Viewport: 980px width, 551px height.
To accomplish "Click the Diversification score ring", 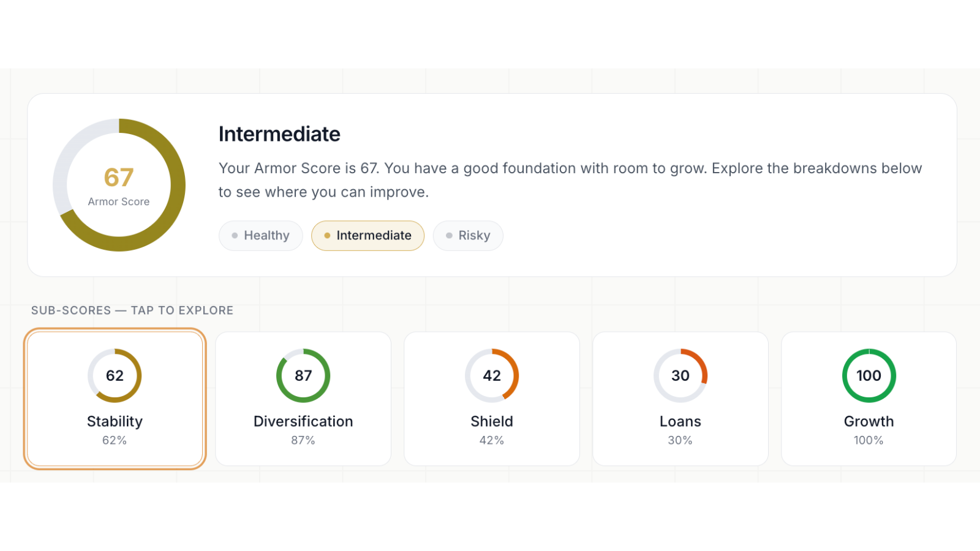I will [x=303, y=376].
